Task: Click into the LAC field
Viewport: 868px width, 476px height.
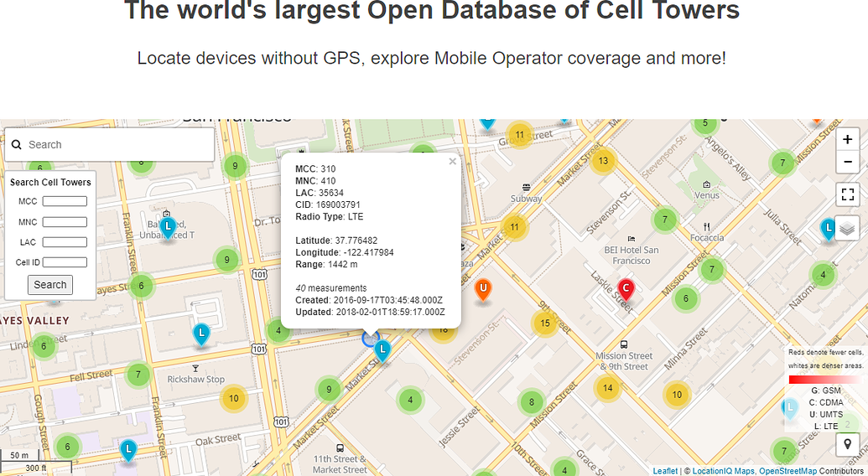Action: coord(65,242)
